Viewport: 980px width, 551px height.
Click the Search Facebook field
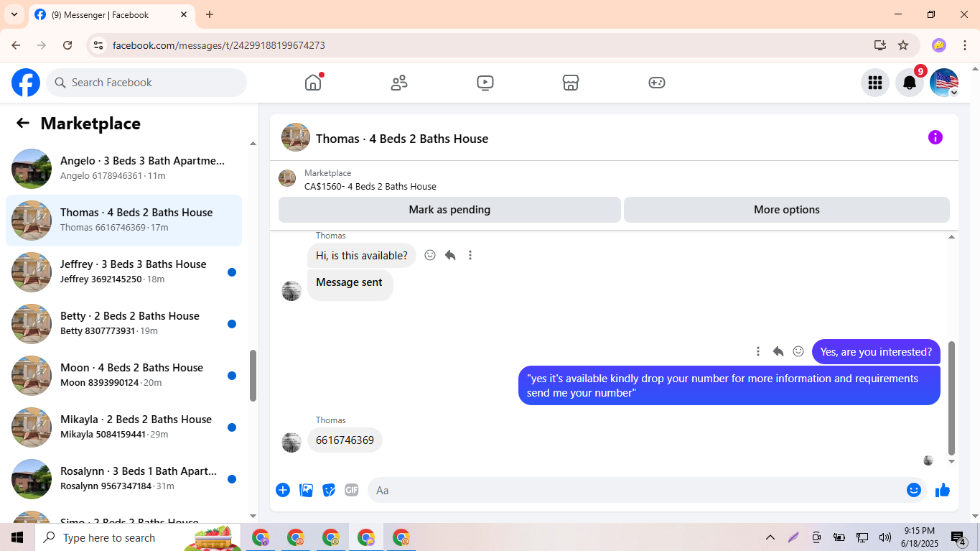146,83
